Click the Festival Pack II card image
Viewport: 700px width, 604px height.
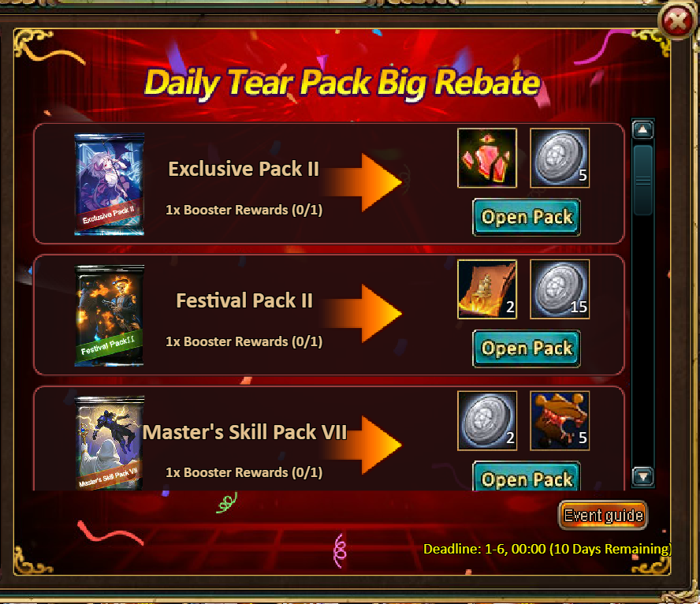[x=110, y=315]
